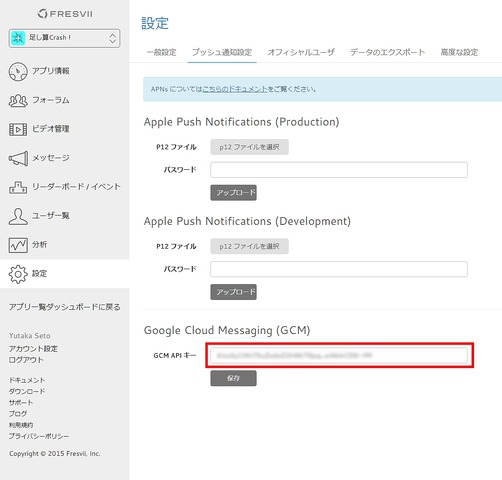Open the ユーザ一覧 person icon
Image resolution: width=502 pixels, height=480 pixels.
pos(18,216)
